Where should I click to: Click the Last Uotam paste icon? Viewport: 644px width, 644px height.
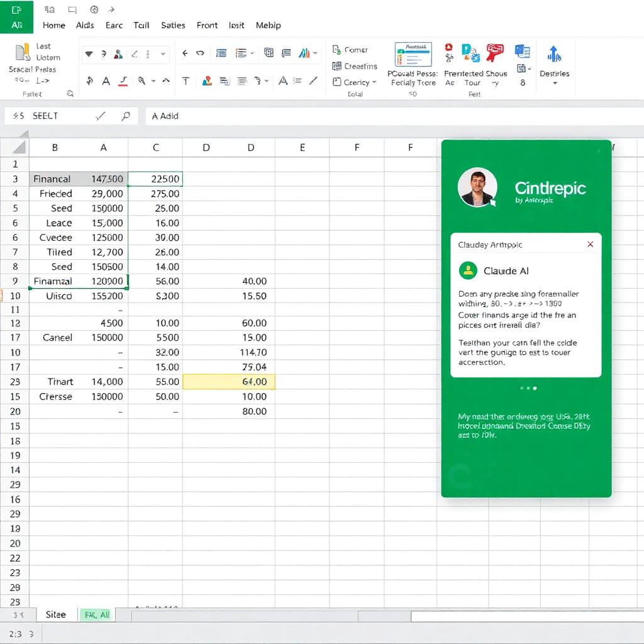[x=23, y=53]
